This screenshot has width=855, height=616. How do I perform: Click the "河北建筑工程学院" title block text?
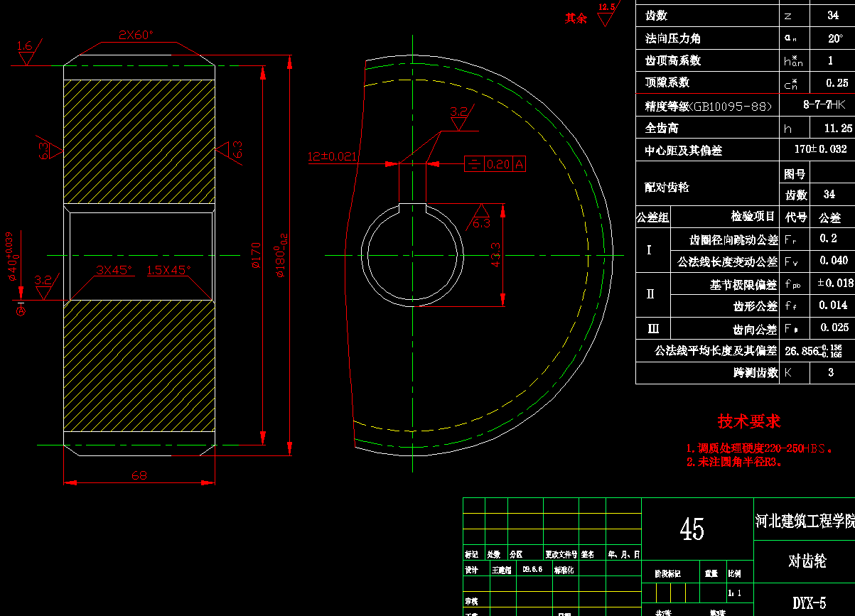click(x=805, y=521)
